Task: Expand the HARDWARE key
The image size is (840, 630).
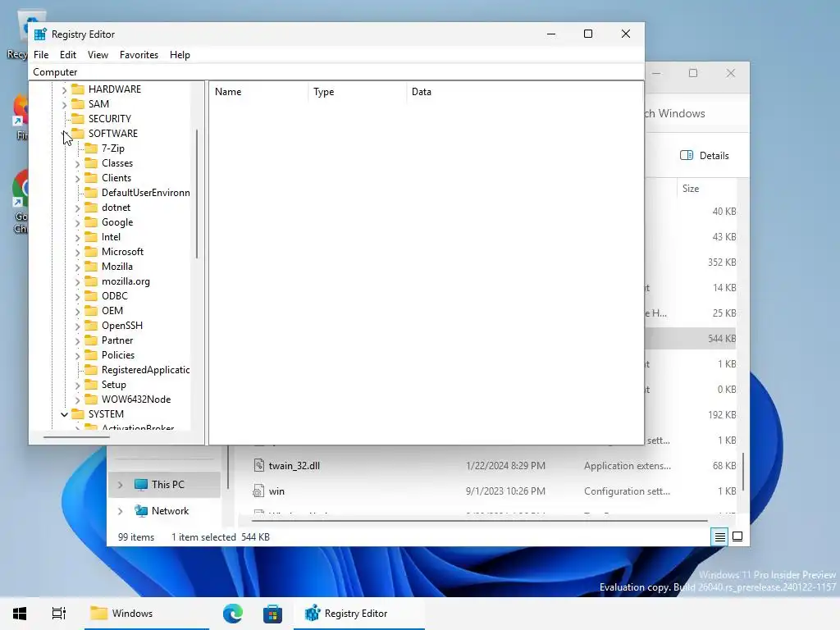Action: [x=64, y=89]
